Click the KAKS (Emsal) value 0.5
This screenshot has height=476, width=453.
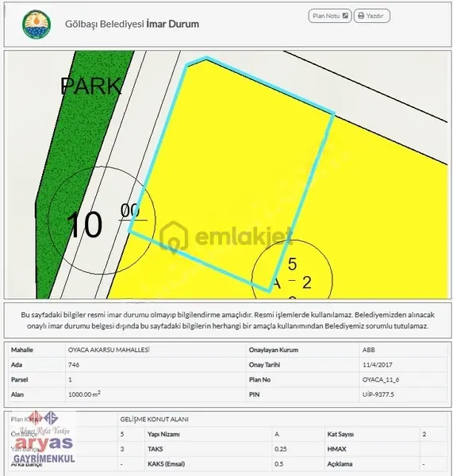pyautogui.click(x=278, y=464)
